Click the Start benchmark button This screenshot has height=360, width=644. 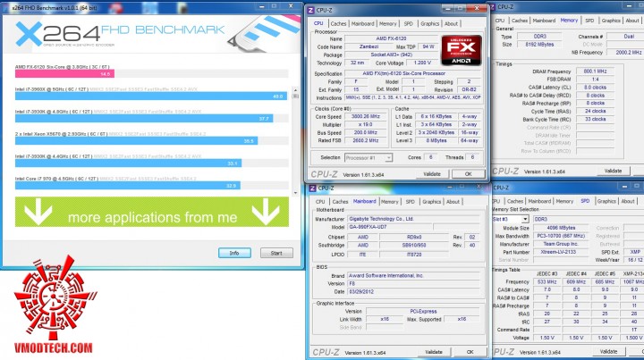[x=276, y=253]
